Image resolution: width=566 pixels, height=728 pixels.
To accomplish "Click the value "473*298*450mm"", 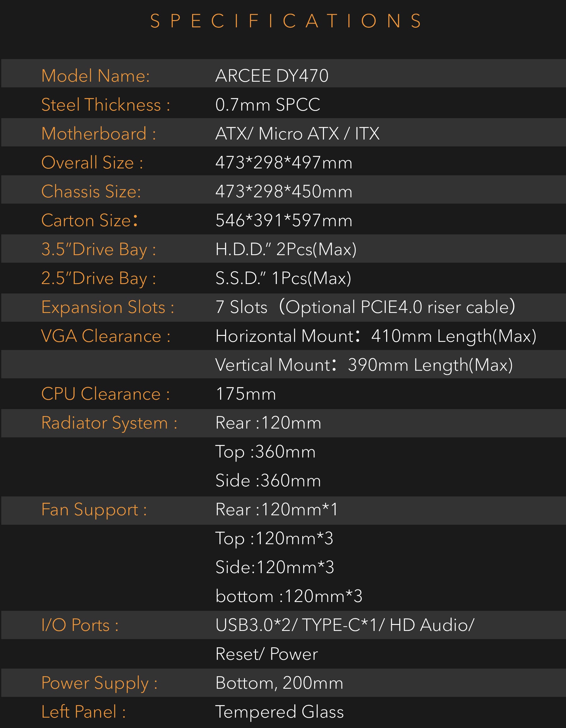I will (284, 192).
